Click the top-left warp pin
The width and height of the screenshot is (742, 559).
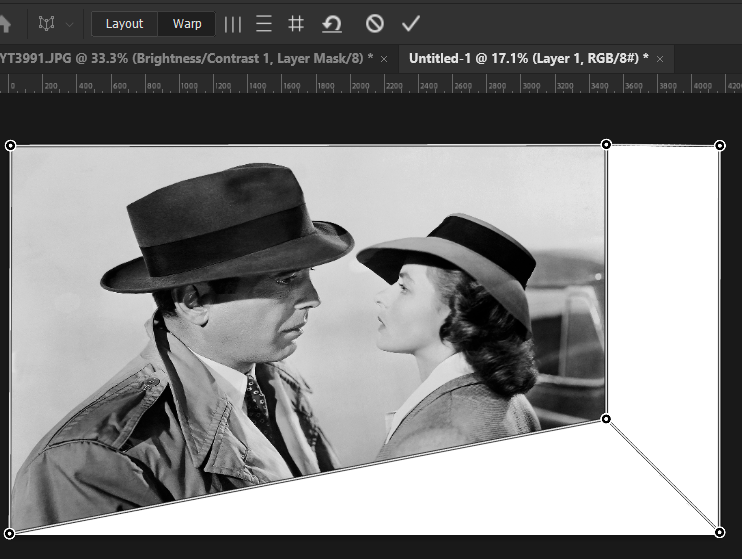point(10,145)
